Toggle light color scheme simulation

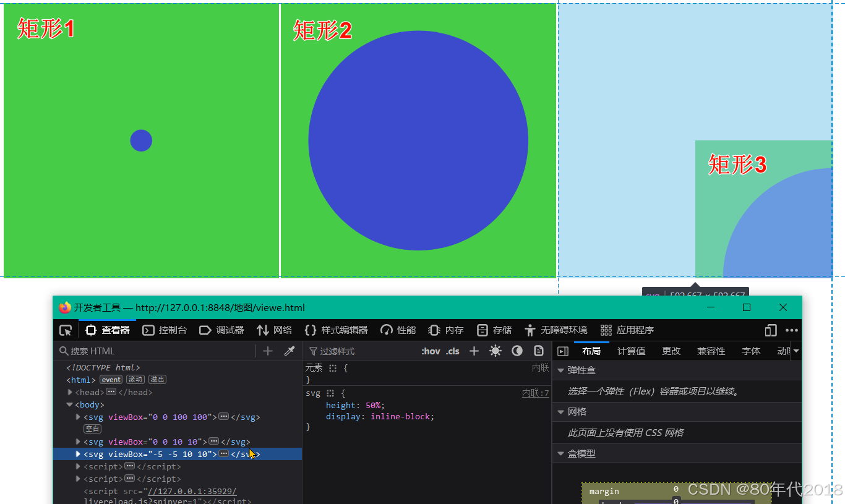(x=495, y=351)
